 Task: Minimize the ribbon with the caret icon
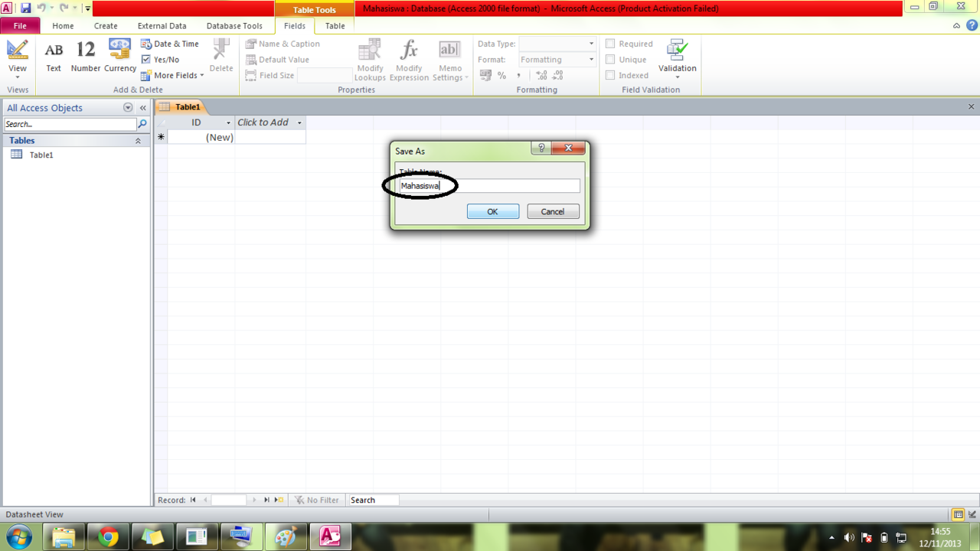tap(957, 26)
